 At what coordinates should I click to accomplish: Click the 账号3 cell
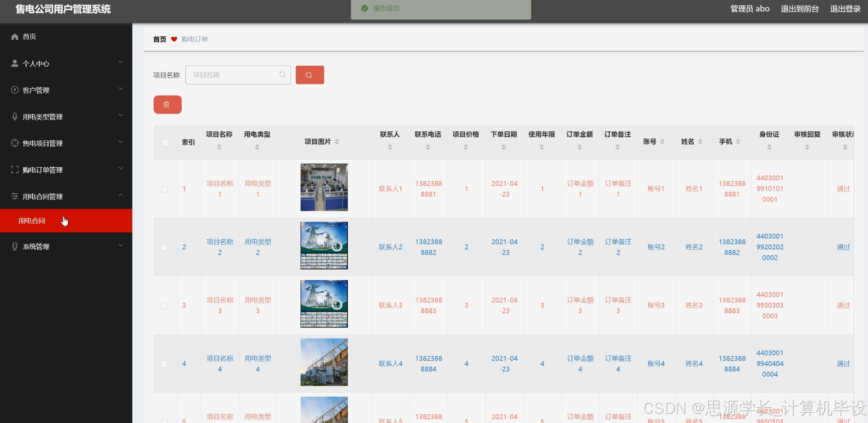pyautogui.click(x=656, y=305)
